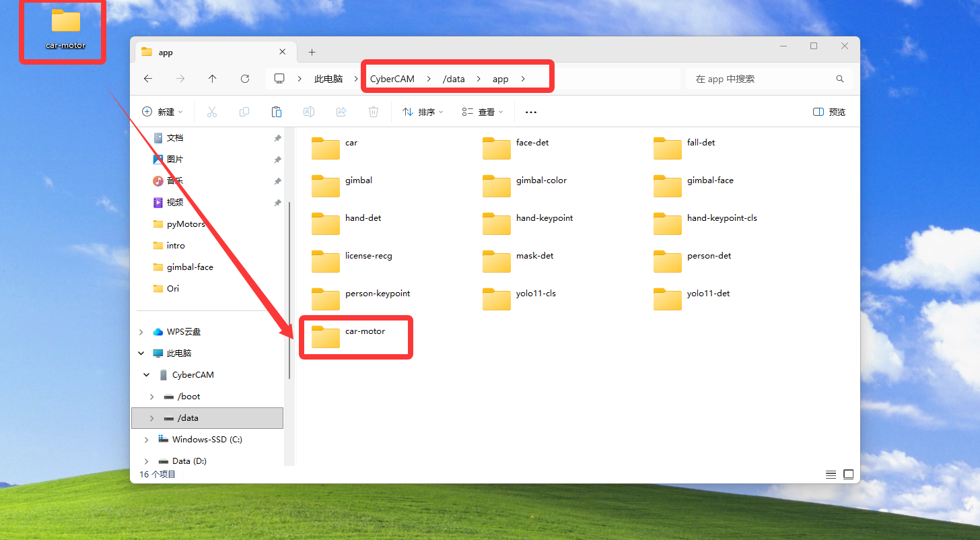Refresh the app folder view

click(245, 79)
